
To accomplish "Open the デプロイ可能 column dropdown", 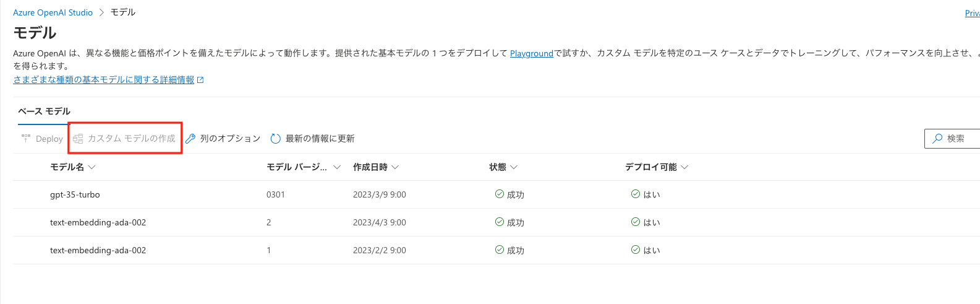I will click(x=684, y=167).
